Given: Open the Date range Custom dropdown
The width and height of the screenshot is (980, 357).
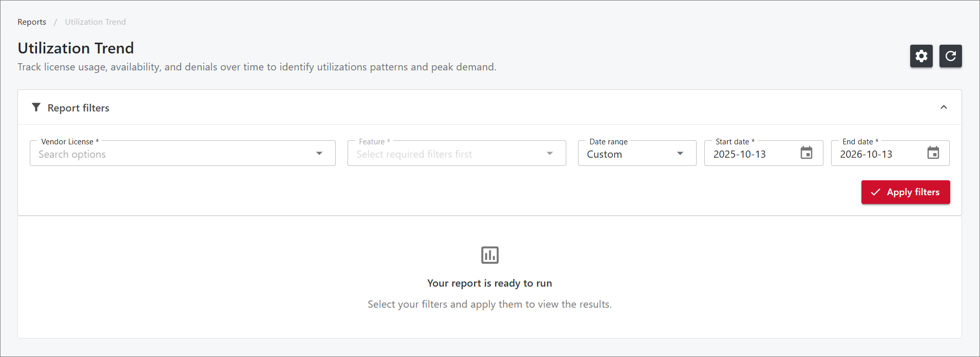Looking at the screenshot, I should pyautogui.click(x=637, y=153).
